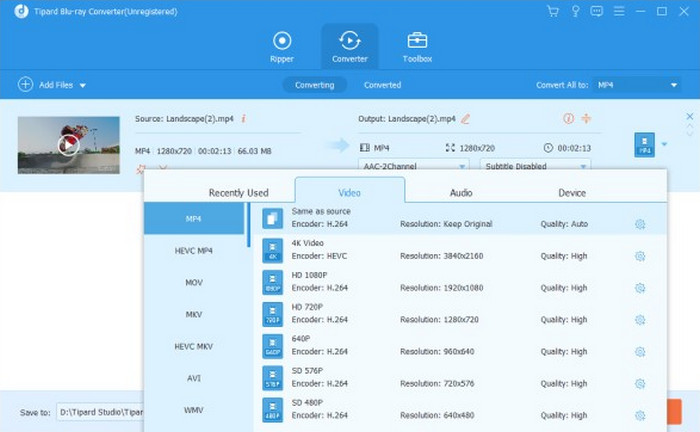This screenshot has height=432, width=700.
Task: Expand the Add Files dropdown arrow
Action: pos(83,86)
